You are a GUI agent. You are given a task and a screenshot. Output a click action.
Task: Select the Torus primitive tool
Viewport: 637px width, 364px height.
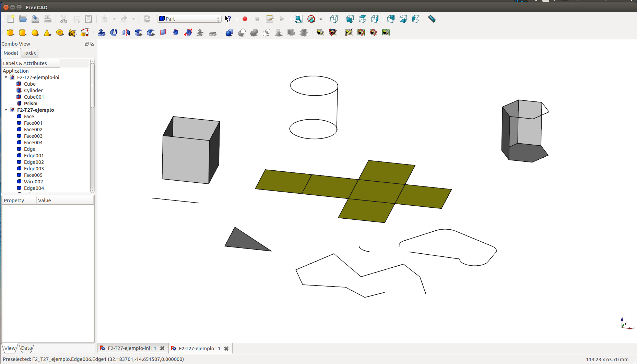click(x=60, y=33)
